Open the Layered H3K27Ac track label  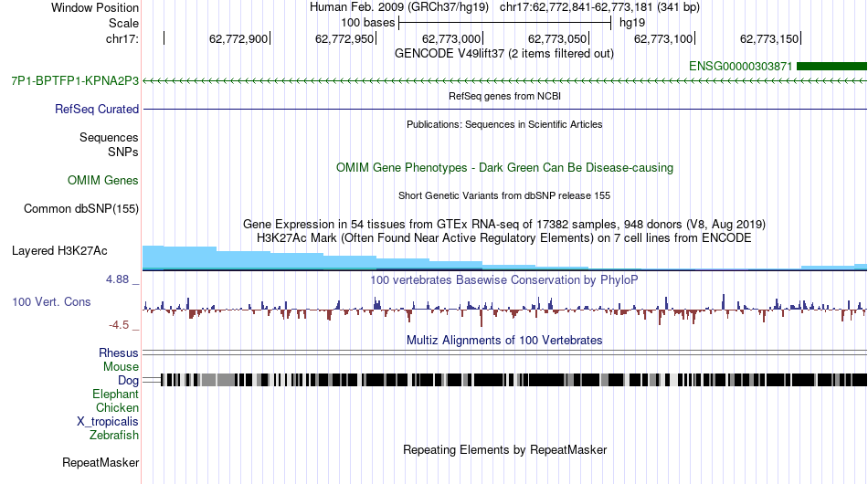[59, 250]
